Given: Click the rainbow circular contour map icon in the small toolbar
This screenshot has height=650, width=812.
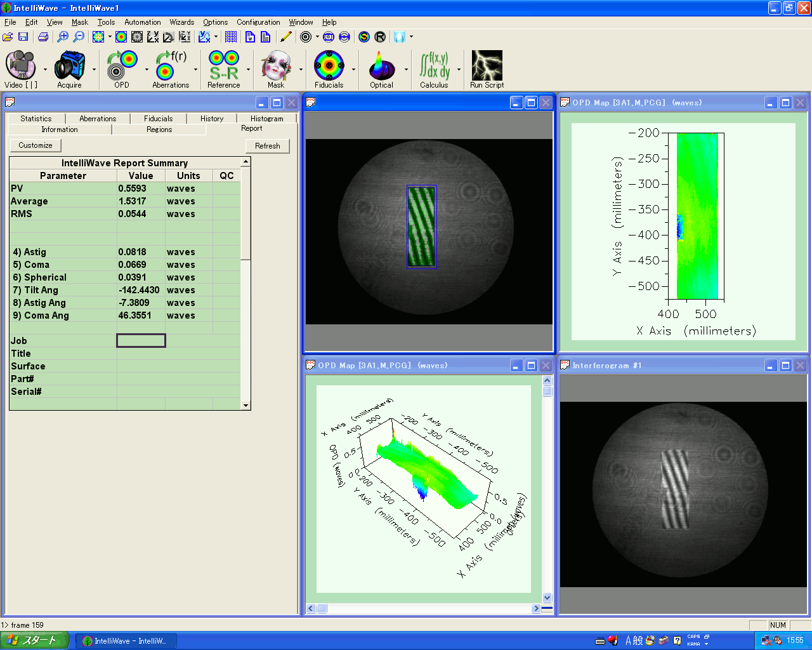Looking at the screenshot, I should pos(121,37).
